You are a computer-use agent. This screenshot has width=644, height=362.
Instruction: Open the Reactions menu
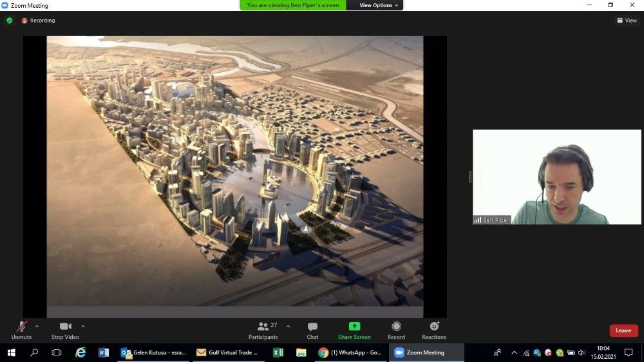434,330
